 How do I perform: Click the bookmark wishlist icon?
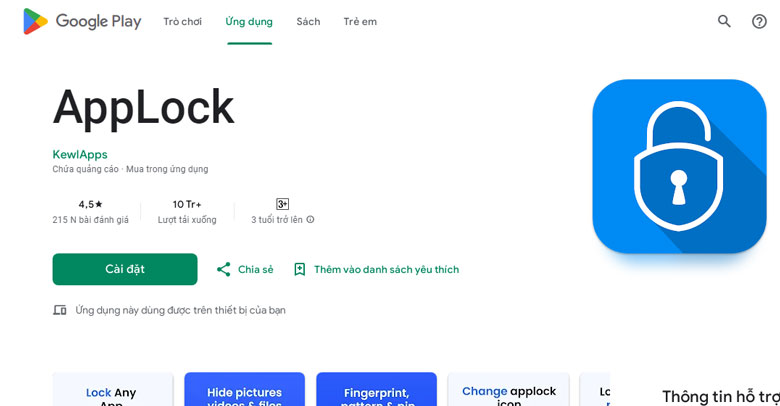click(299, 269)
